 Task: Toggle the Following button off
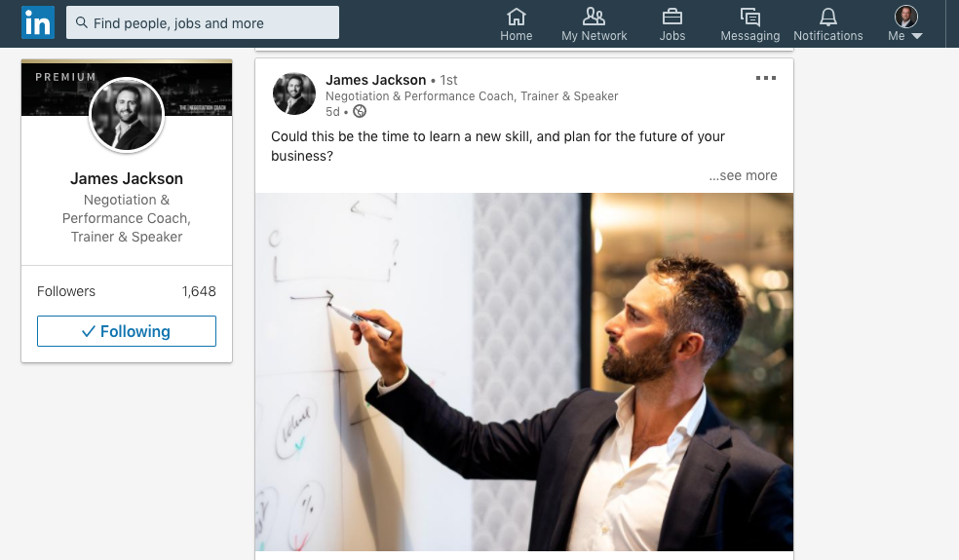point(127,331)
